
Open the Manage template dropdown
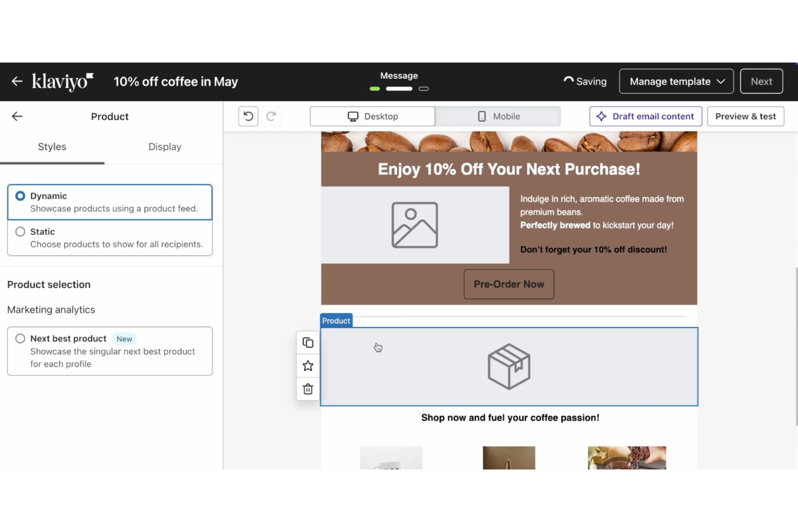(x=676, y=81)
